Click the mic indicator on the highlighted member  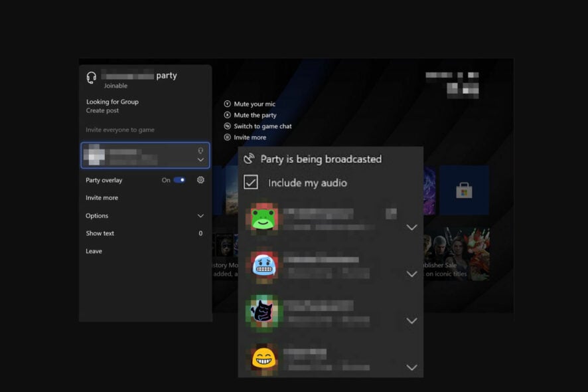(x=200, y=150)
